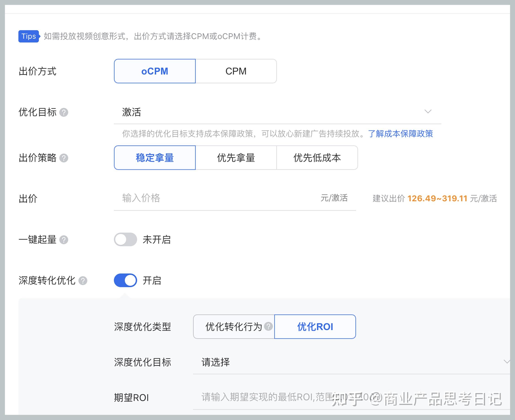515x420 pixels.
Task: Toggle off the 开启 switch for deep conversion
Action: click(125, 281)
